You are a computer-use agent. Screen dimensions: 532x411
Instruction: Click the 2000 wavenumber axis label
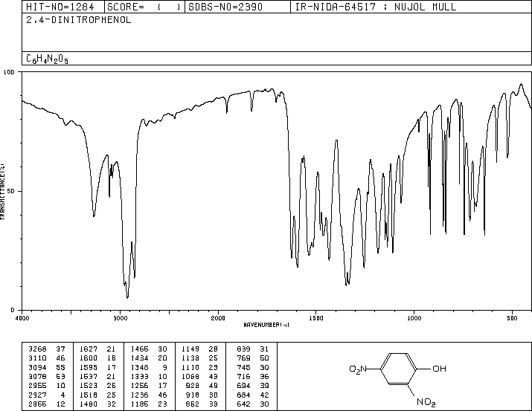218,318
